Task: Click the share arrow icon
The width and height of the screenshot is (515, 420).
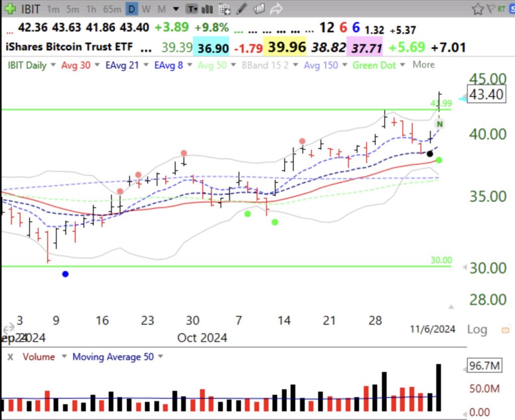Action: (x=277, y=9)
